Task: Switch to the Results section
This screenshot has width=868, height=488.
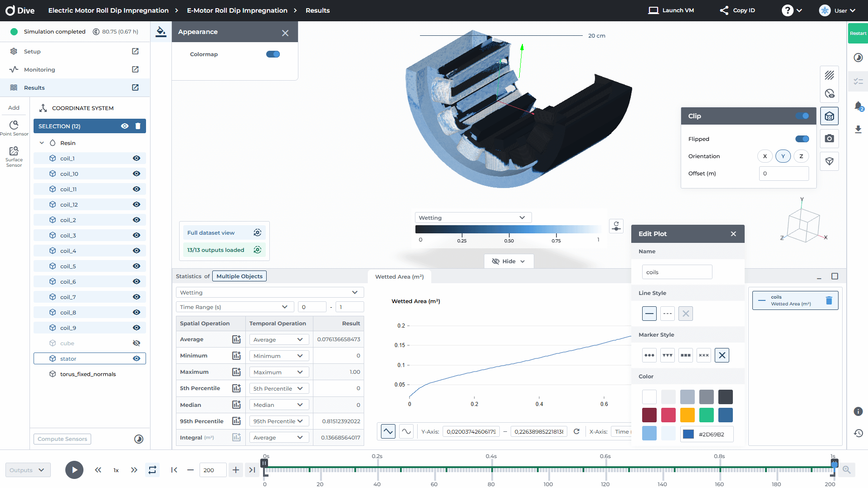Action: (35, 87)
